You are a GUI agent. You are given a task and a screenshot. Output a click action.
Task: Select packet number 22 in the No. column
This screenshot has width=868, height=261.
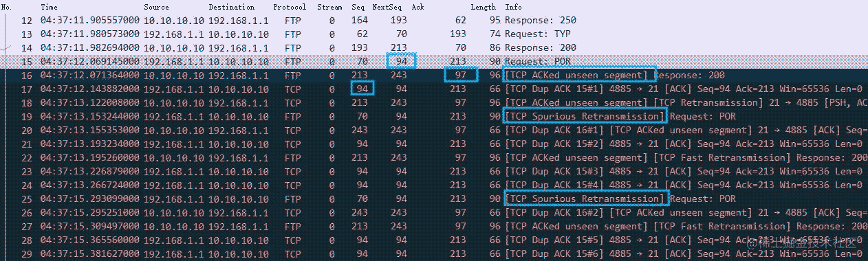pos(27,158)
